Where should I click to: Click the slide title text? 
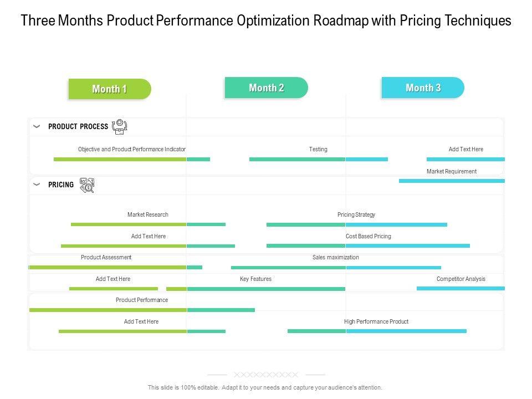click(x=266, y=21)
